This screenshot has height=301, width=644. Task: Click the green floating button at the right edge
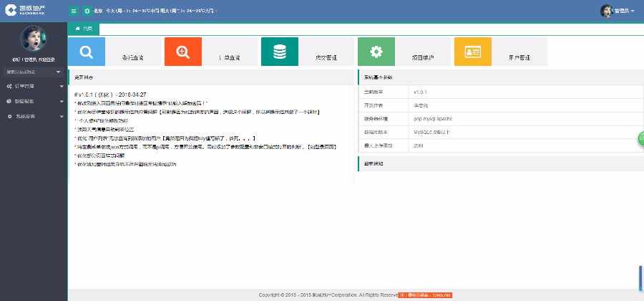640,138
